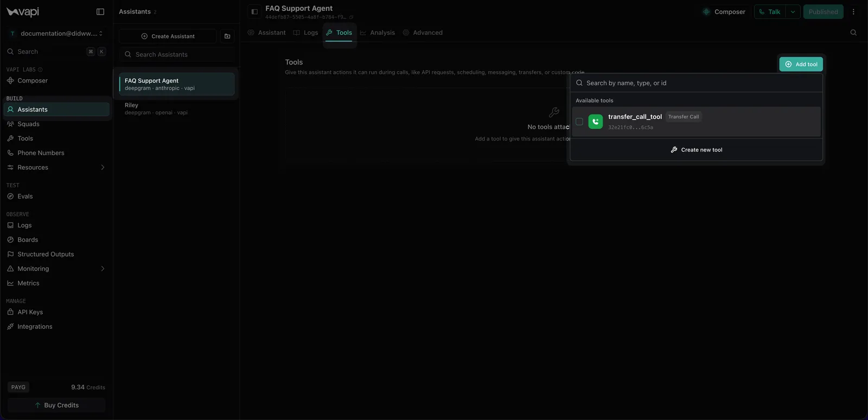Click the Published button
Image resolution: width=868 pixels, height=420 pixels.
point(823,12)
